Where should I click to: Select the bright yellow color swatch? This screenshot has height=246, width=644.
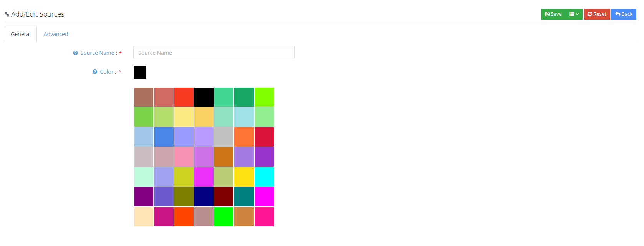(x=244, y=177)
